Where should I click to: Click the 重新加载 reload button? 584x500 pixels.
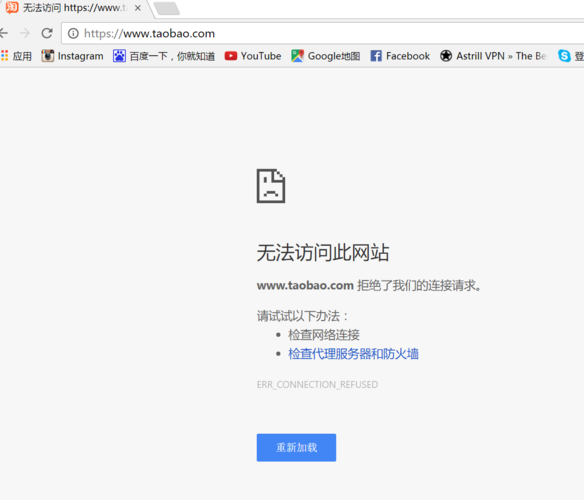coord(296,447)
